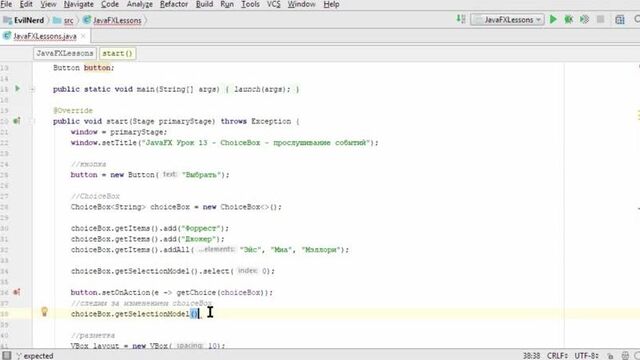Toggle tool window buttons in the status bar corner
640x360 pixels.
(x=7, y=355)
